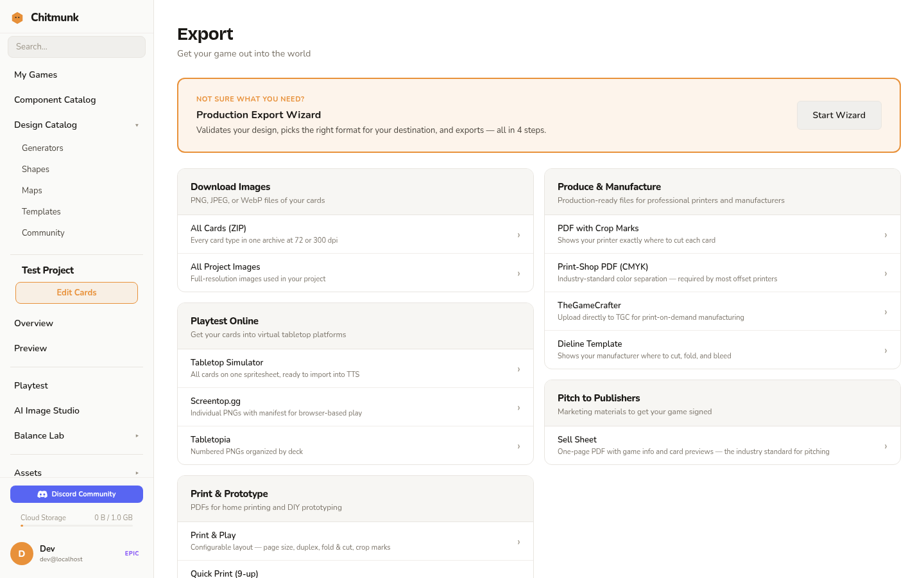Viewport: 924px width, 578px height.
Task: Open Balance Lab menu item
Action: 76,435
